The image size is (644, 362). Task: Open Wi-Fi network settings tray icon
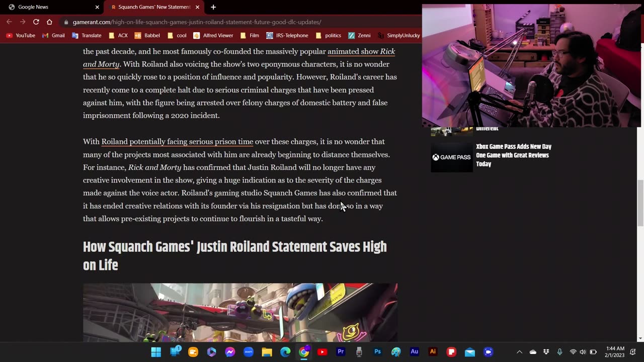(573, 352)
